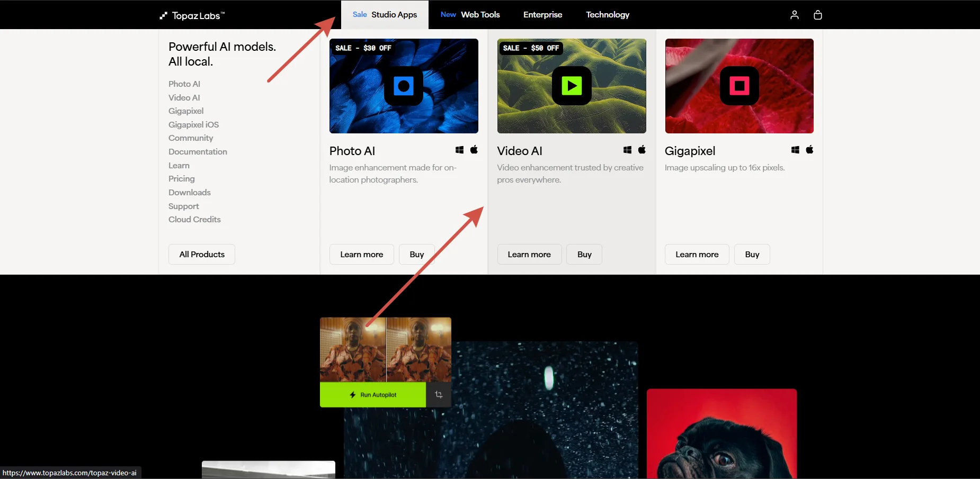Click the Video AI green play icon
The height and width of the screenshot is (479, 980).
572,86
